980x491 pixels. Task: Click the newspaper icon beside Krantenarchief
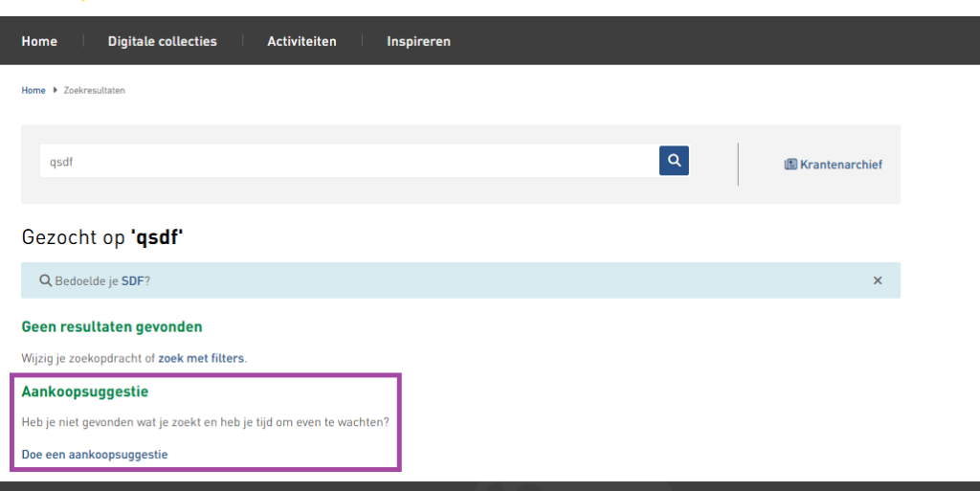[x=791, y=165]
